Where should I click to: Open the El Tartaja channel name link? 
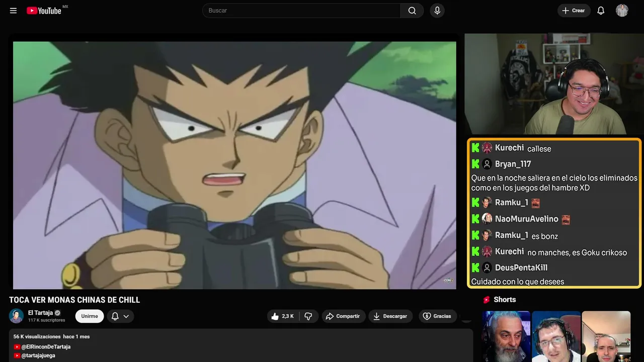[x=40, y=313]
